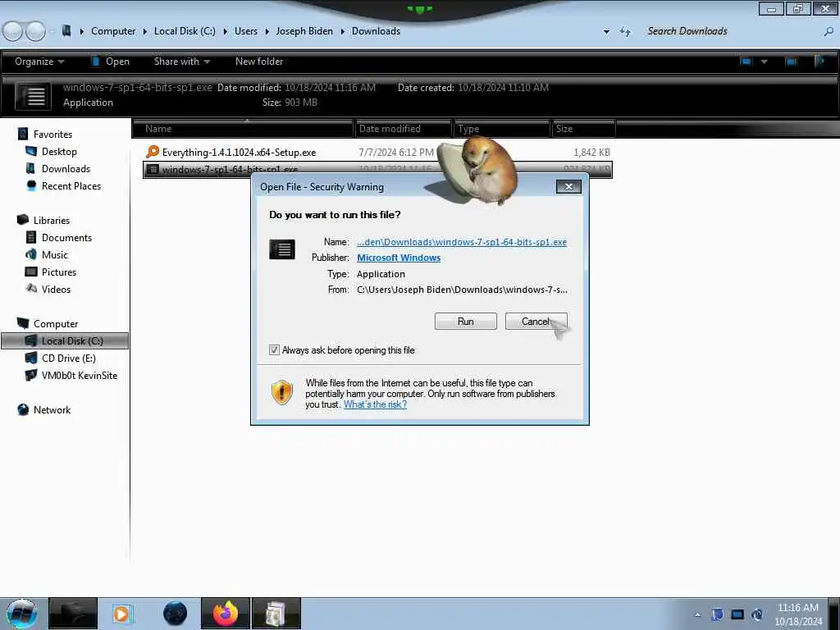840x630 pixels.
Task: Open Network in the navigation pane
Action: point(52,410)
